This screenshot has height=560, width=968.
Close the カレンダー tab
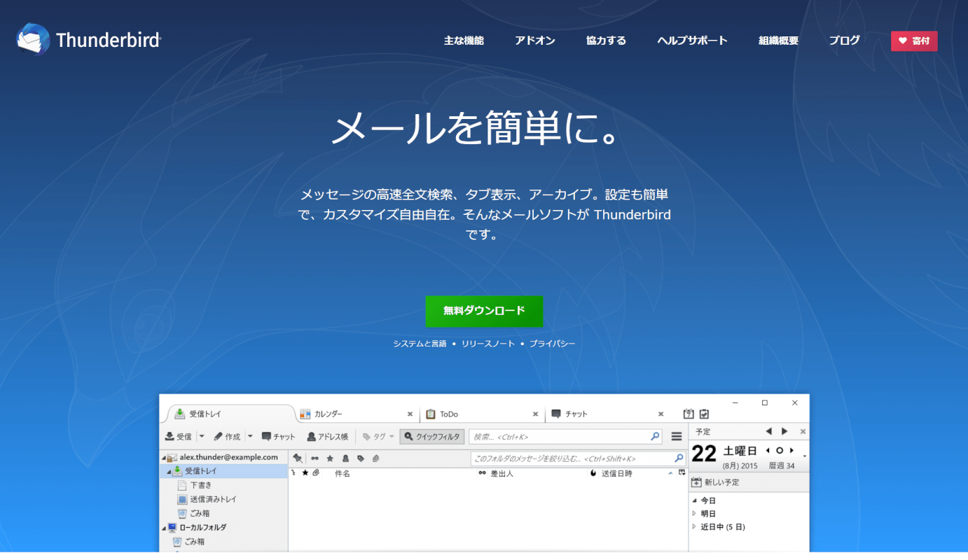(x=410, y=414)
